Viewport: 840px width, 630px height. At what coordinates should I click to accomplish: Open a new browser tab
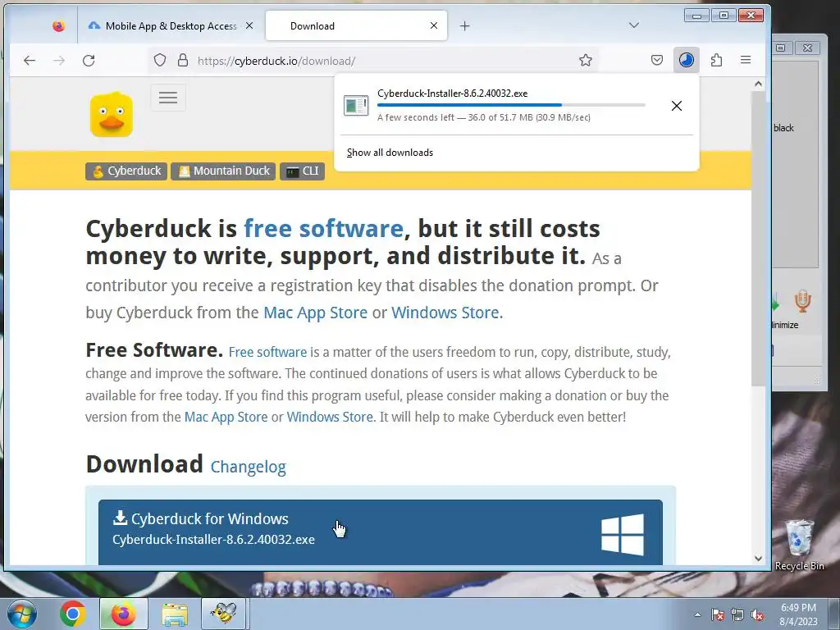(464, 25)
